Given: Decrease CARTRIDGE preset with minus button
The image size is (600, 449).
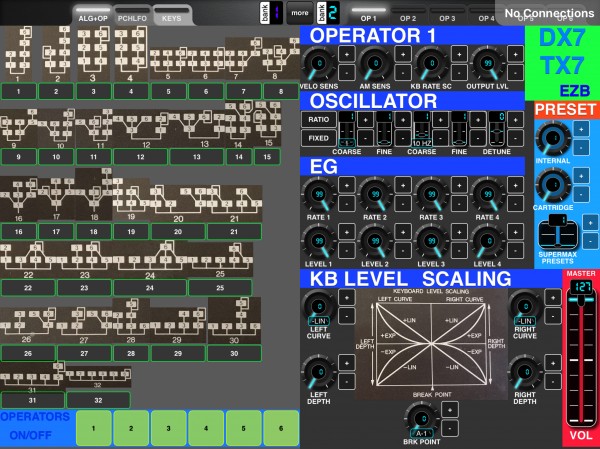Looking at the screenshot, I should [581, 194].
